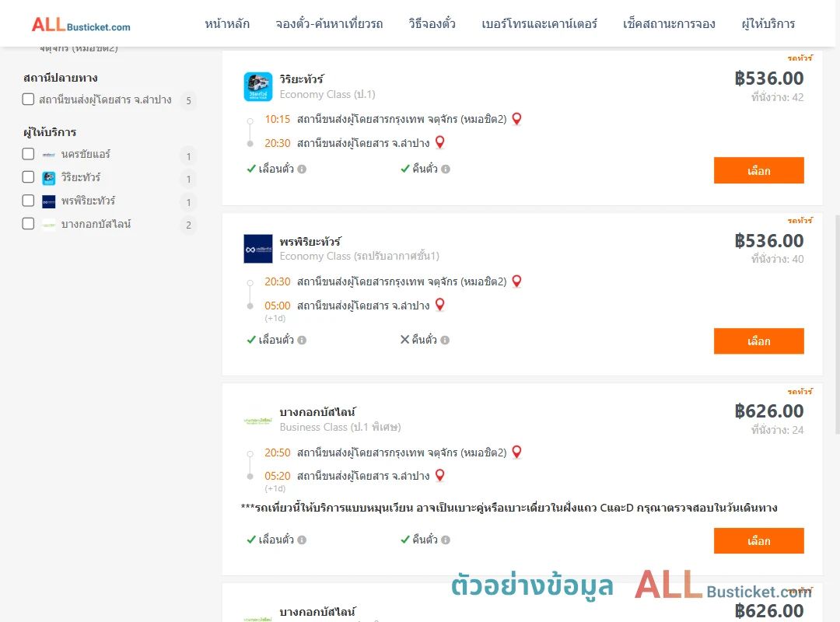Open เช็คสถานะการจอง menu item
Image resolution: width=840 pixels, height=622 pixels.
(669, 24)
